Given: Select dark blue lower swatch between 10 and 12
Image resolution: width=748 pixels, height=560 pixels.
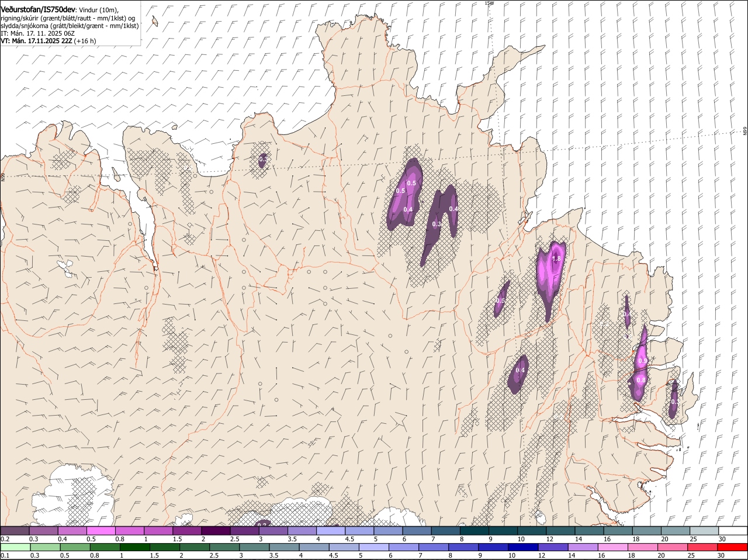Looking at the screenshot, I should pos(524,547).
